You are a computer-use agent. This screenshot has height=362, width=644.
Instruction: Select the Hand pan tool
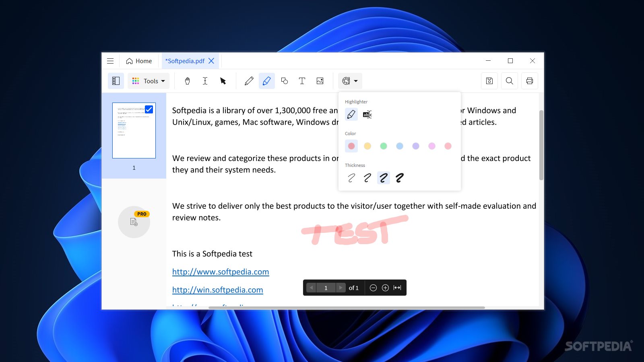coord(187,81)
